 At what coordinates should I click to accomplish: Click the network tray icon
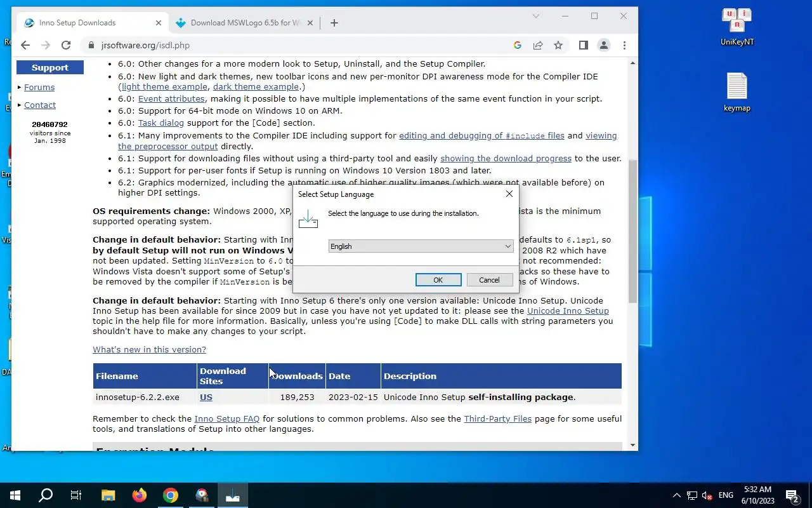pos(692,495)
